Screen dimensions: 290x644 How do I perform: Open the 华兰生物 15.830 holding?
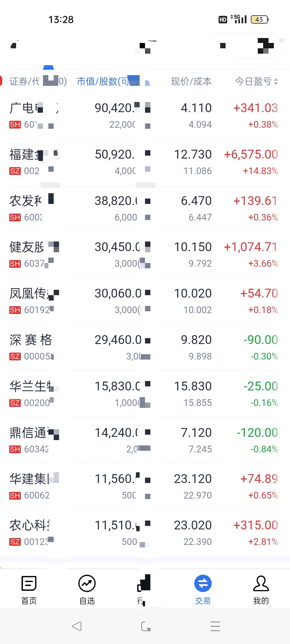pos(145,394)
